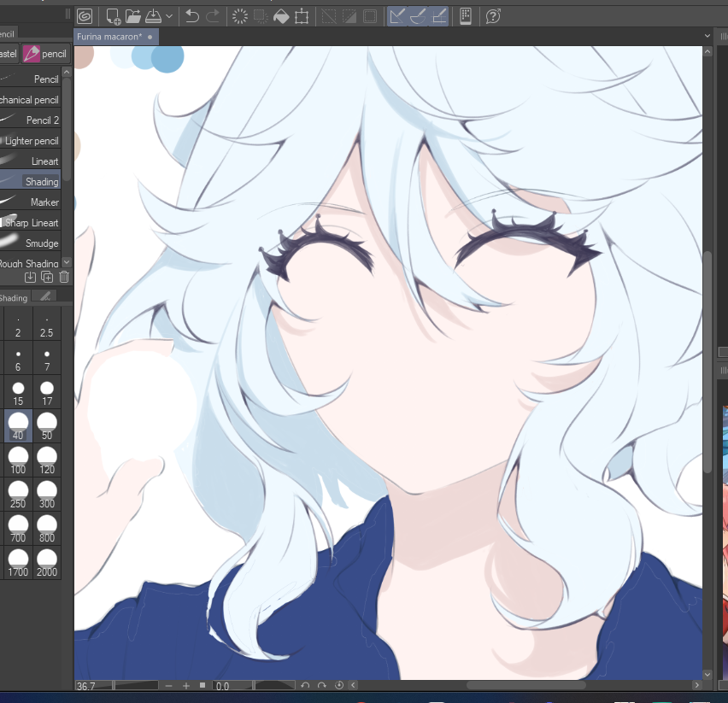This screenshot has width=728, height=703.
Task: Set brush size to 100
Action: pyautogui.click(x=18, y=461)
